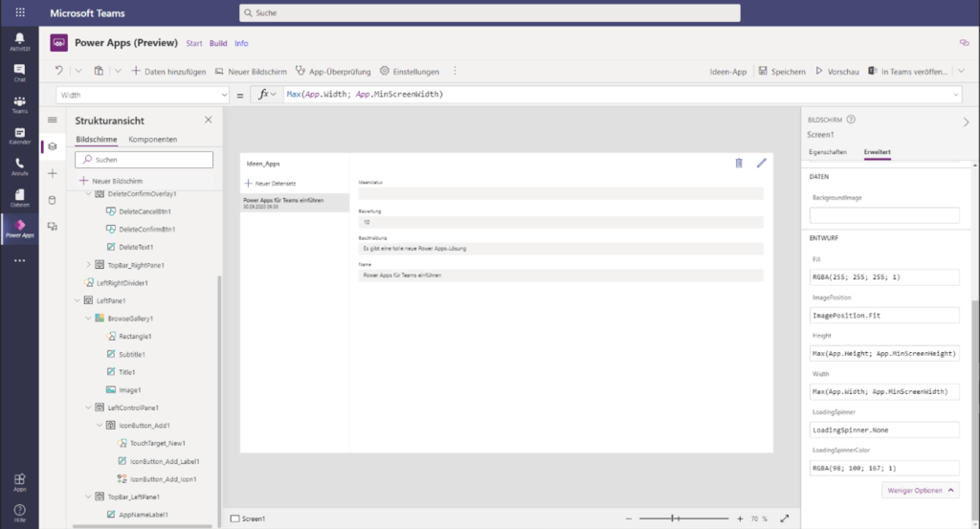Collapse IconButton_Add1 tree node
Screen dimensions: 980x529
coord(100,426)
